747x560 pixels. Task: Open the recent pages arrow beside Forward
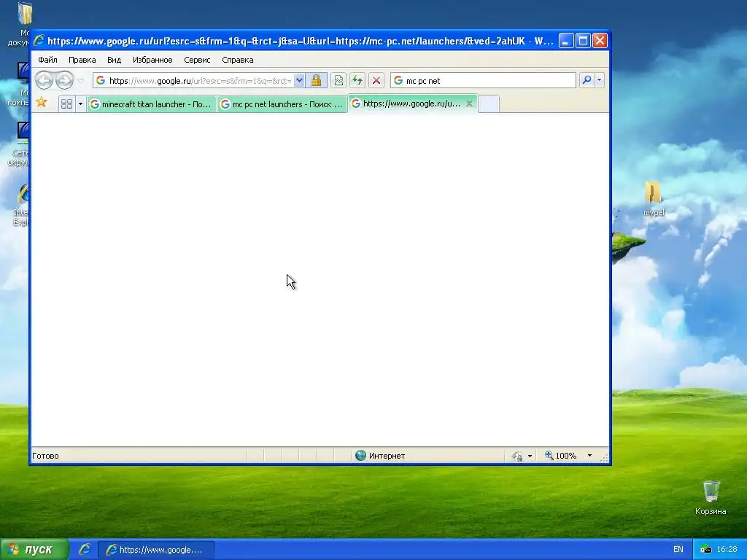80,80
